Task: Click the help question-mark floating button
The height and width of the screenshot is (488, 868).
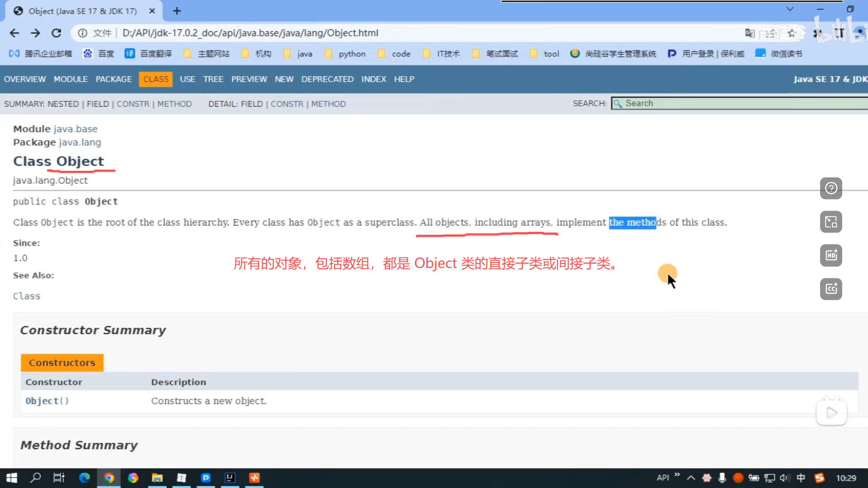Action: pos(831,188)
